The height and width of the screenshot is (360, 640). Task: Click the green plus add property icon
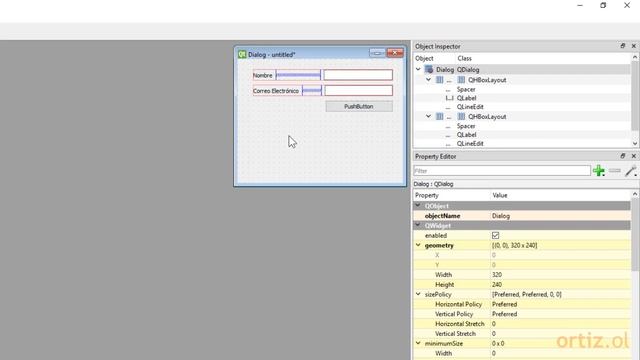pyautogui.click(x=599, y=171)
